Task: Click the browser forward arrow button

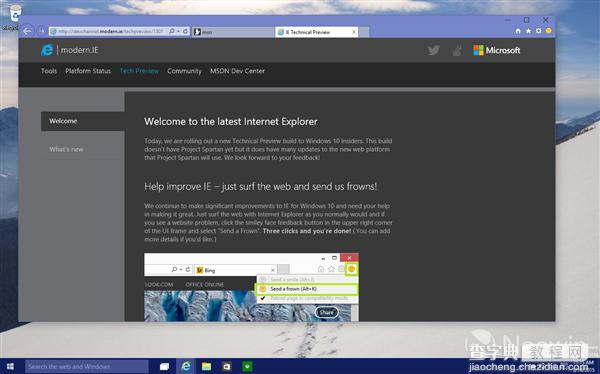Action: click(41, 31)
